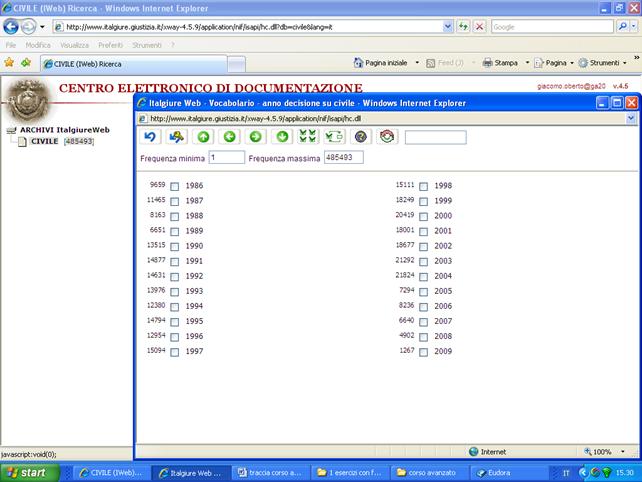This screenshot has width=642, height=482.
Task: Click the blue undo arrow in Vocabolario toolbar
Action: (x=150, y=137)
